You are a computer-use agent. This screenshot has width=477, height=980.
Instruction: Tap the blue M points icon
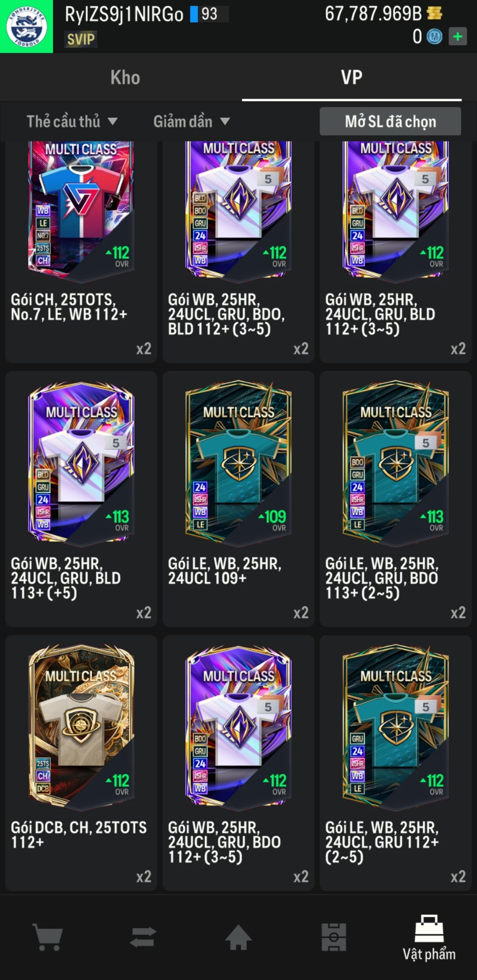pyautogui.click(x=434, y=37)
